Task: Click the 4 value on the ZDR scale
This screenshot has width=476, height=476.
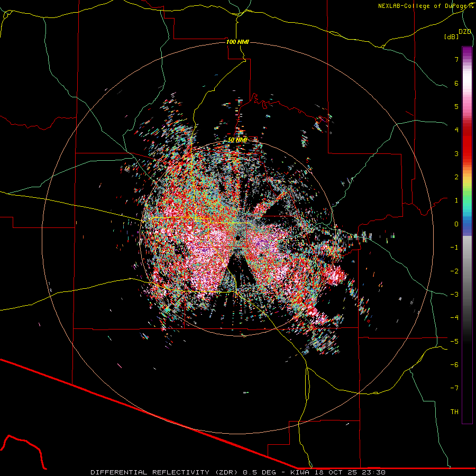Action: (x=456, y=130)
